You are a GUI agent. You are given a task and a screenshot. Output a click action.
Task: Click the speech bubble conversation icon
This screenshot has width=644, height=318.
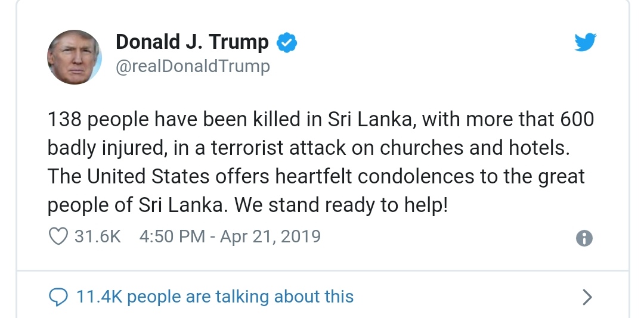58,296
